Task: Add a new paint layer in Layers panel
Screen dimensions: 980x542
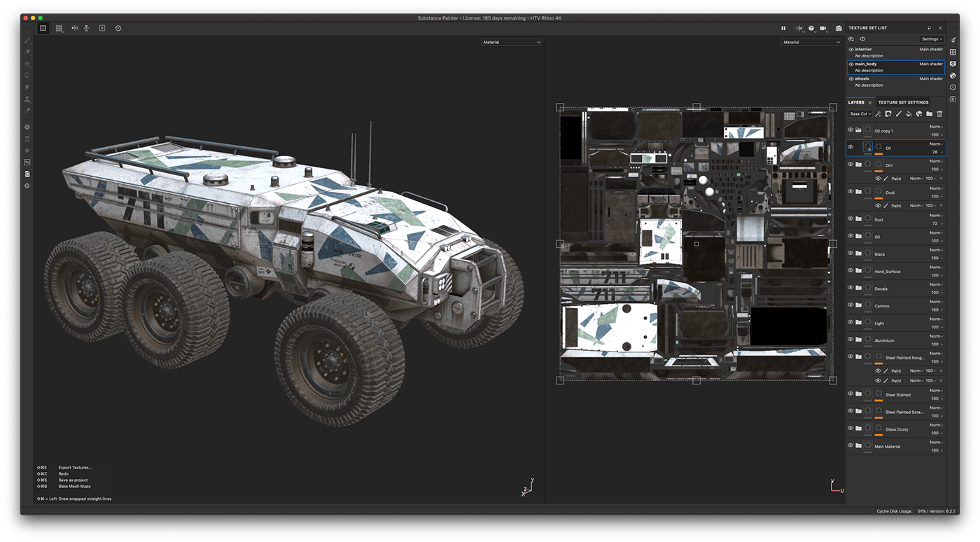Action: point(899,113)
